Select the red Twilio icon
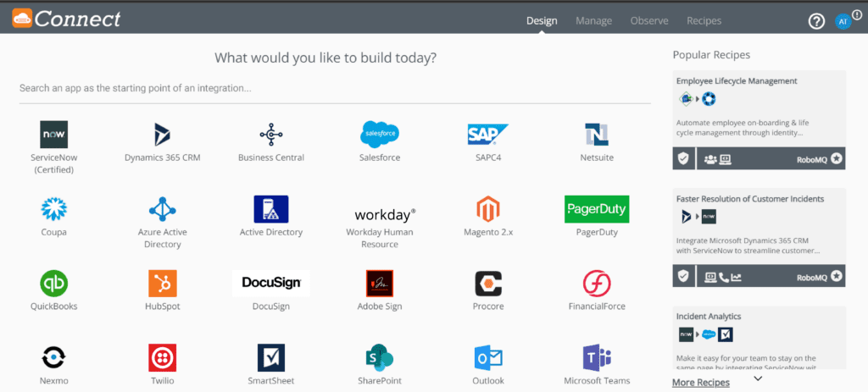 pyautogui.click(x=162, y=358)
